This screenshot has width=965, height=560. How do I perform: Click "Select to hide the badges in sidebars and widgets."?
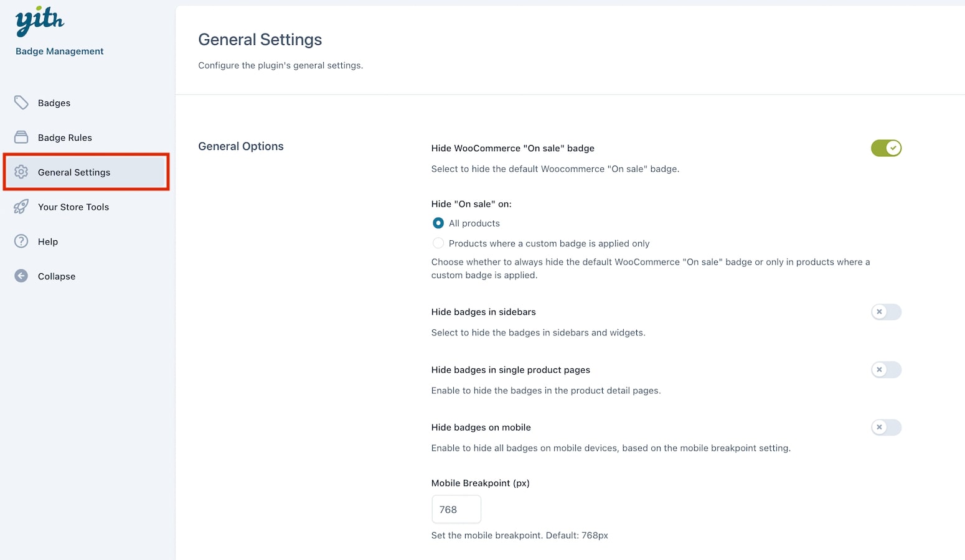[x=539, y=333]
